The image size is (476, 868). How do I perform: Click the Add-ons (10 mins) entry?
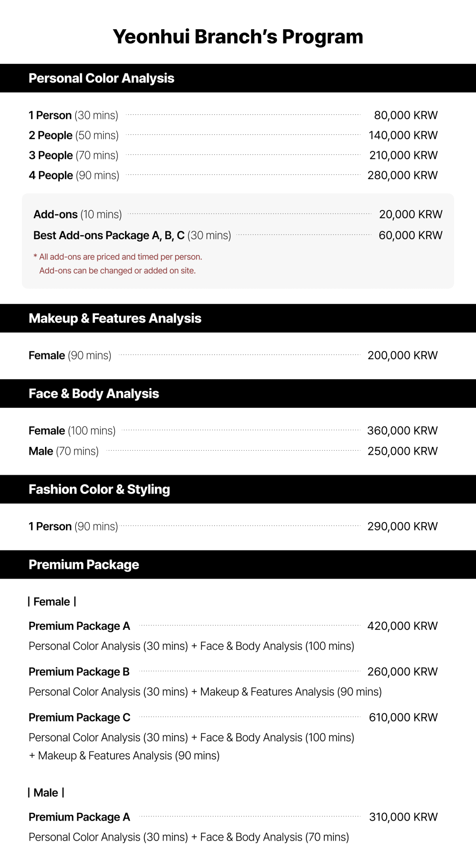click(x=78, y=214)
